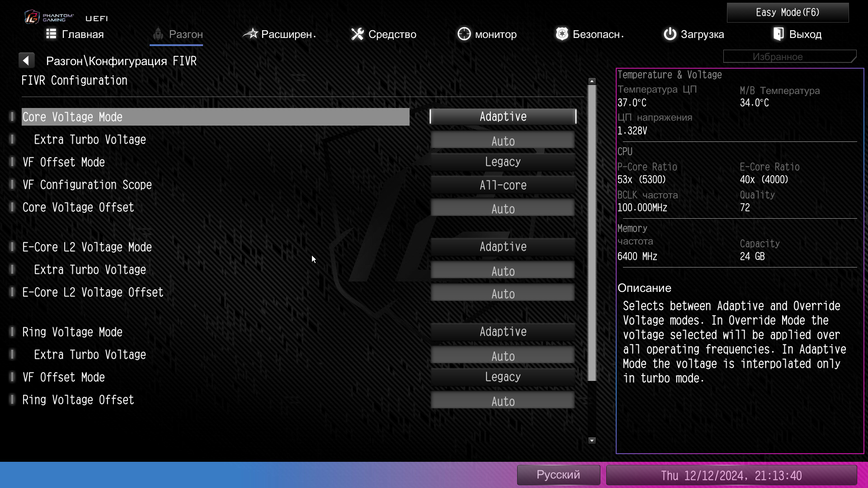This screenshot has width=868, height=488.
Task: Click the Расширен. star icon
Action: click(x=250, y=34)
